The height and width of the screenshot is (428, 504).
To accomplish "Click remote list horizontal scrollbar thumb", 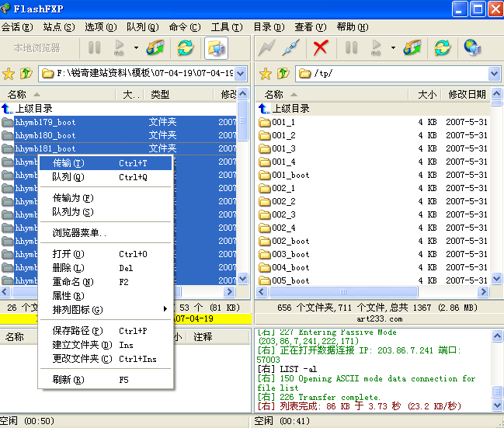I will [343, 291].
